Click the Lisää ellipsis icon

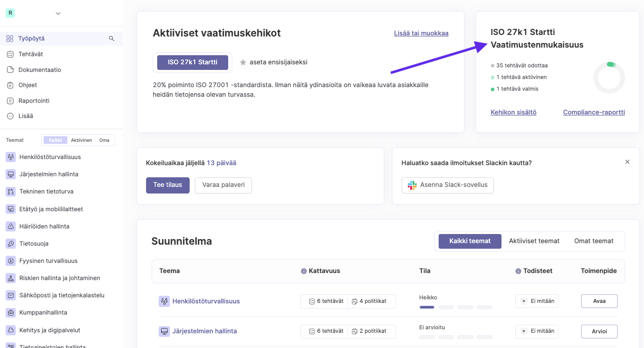click(x=10, y=116)
